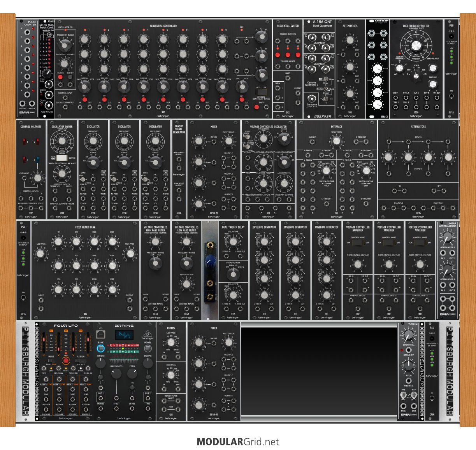The image size is (476, 450).
Task: Click the Filters 923 Low Pass knob
Action: [x=171, y=343]
